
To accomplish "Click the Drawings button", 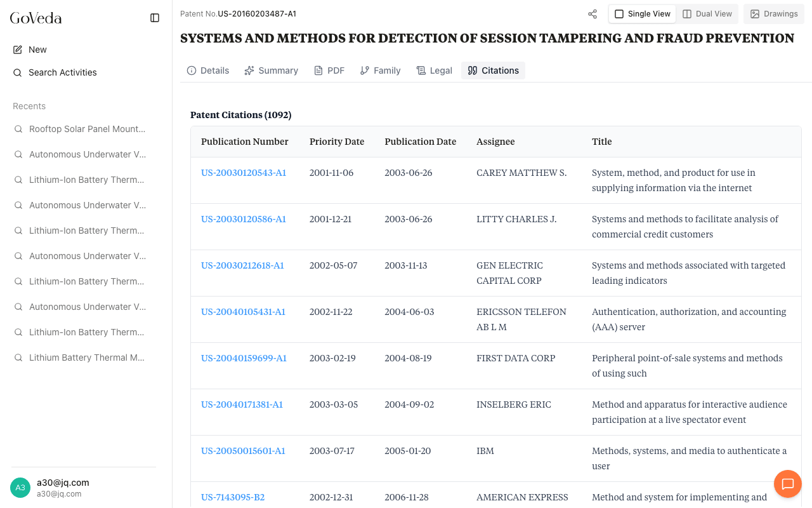I will tap(774, 13).
